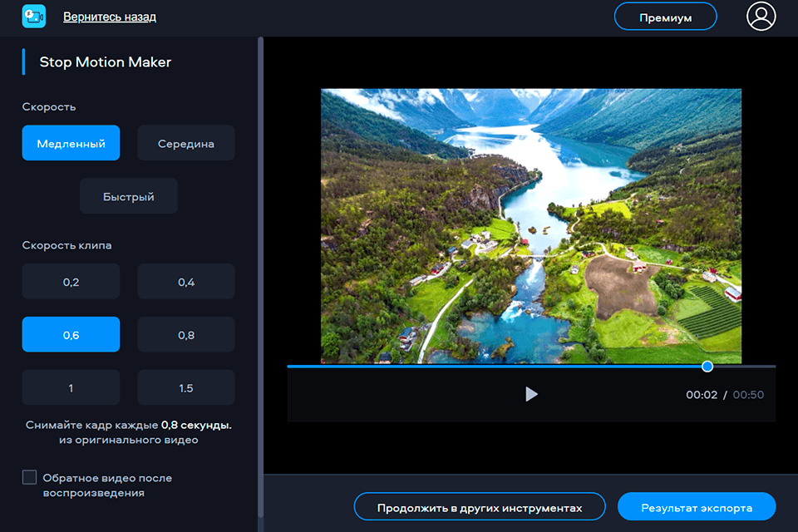Image resolution: width=798 pixels, height=532 pixels.
Task: Click the video progress slider handle
Action: 707,366
